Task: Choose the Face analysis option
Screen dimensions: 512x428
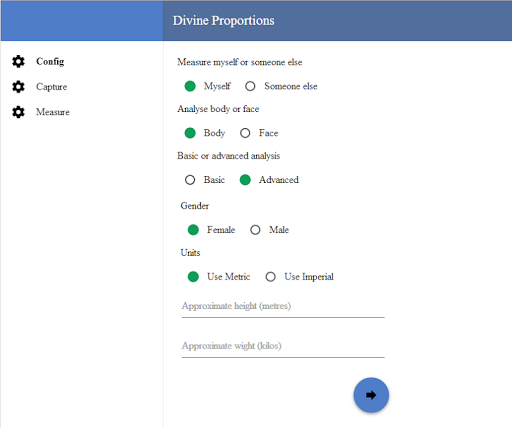Action: point(245,133)
